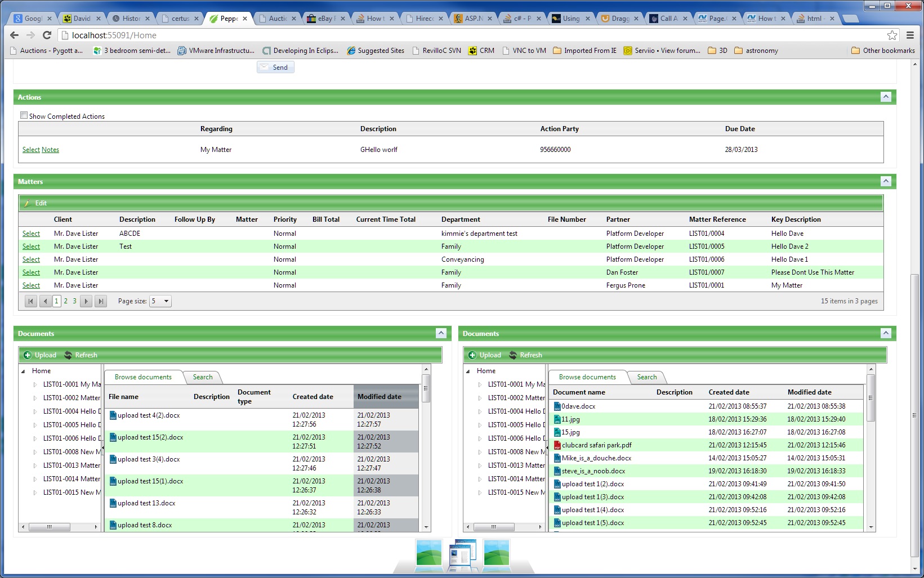Click the Due Date column header in Actions
Screen dimensions: 924x578
[740, 129]
